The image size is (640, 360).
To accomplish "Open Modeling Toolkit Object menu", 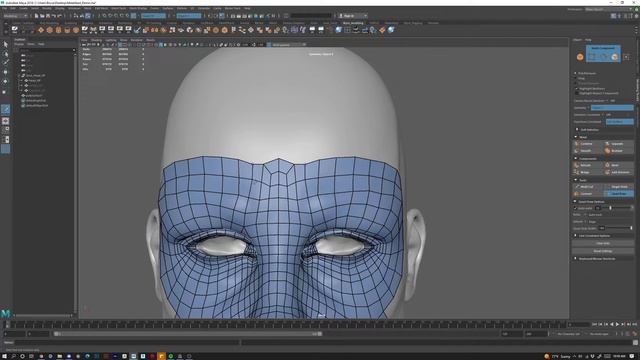I will [577, 40].
